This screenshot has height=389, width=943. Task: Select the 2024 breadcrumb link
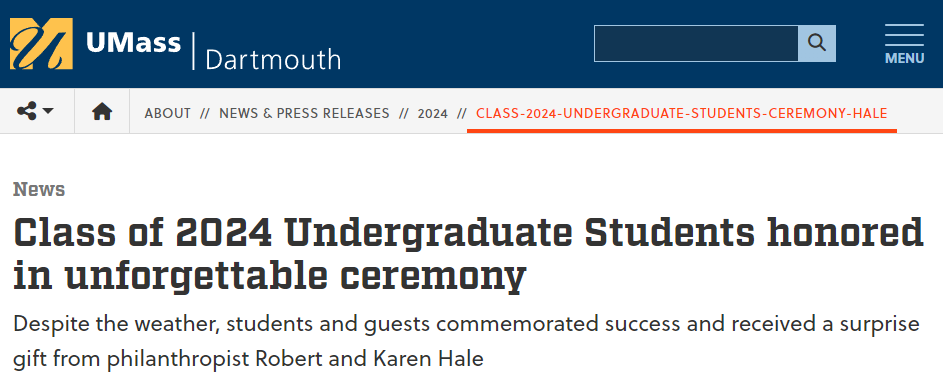[x=433, y=113]
